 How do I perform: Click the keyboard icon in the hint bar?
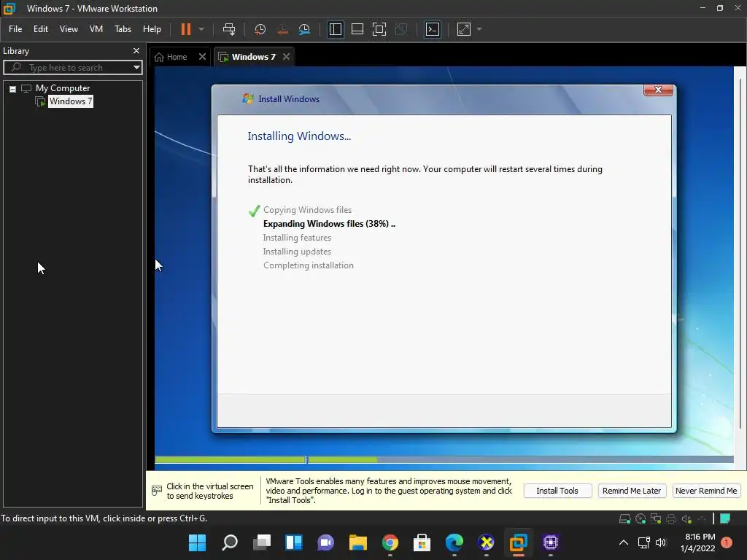point(156,491)
